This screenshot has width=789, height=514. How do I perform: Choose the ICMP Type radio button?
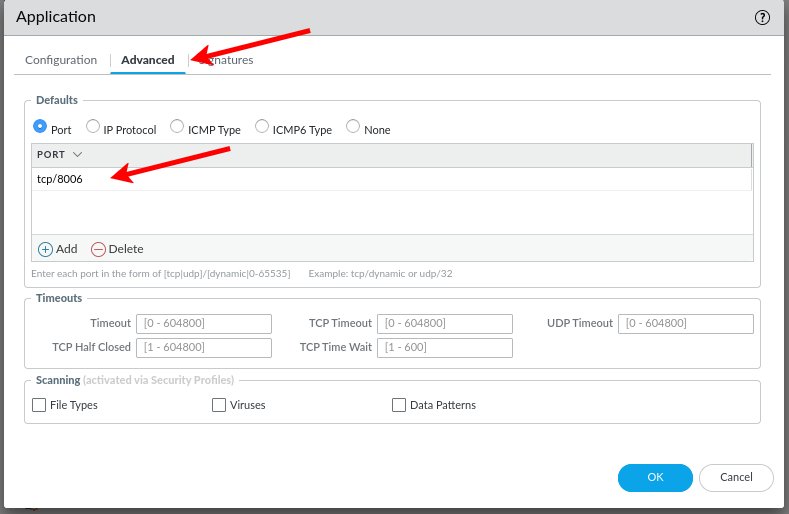point(177,127)
